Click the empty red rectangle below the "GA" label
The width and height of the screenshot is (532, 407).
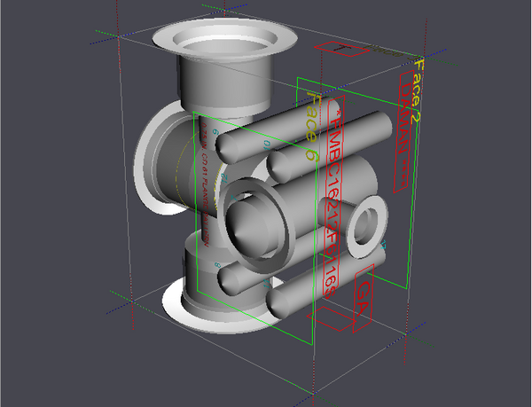pos(331,319)
